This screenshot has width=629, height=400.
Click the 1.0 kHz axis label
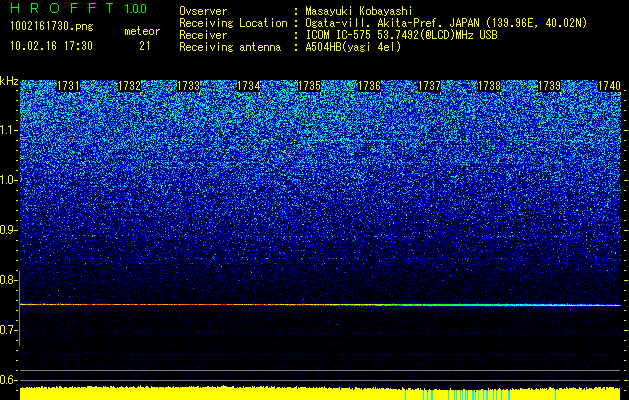point(7,180)
